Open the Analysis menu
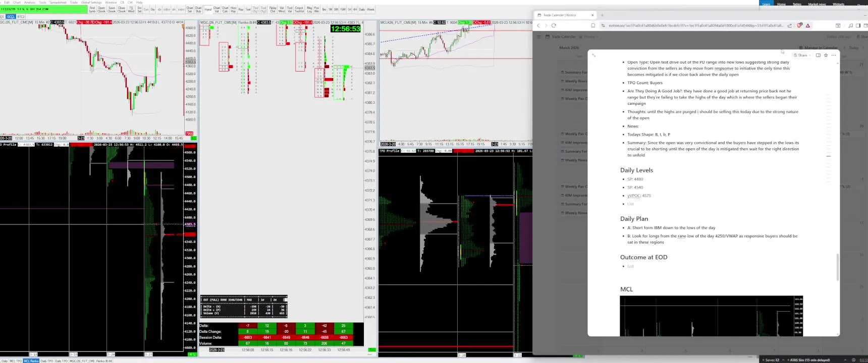The image size is (868, 363). (30, 3)
